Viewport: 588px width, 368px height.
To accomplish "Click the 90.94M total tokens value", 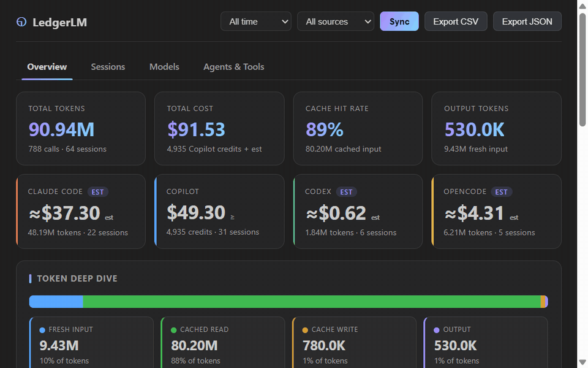I will (61, 129).
